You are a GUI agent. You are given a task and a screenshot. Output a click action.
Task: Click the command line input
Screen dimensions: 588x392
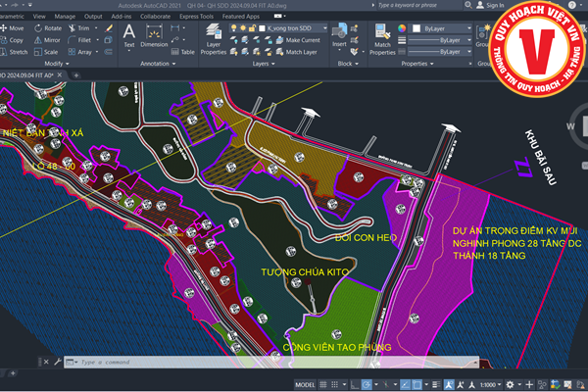click(x=196, y=362)
